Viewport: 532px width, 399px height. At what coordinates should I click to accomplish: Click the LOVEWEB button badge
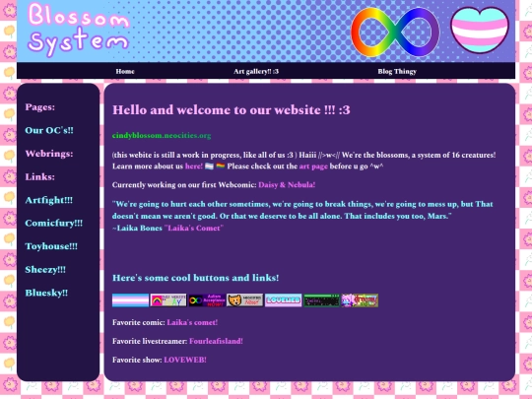click(x=284, y=300)
